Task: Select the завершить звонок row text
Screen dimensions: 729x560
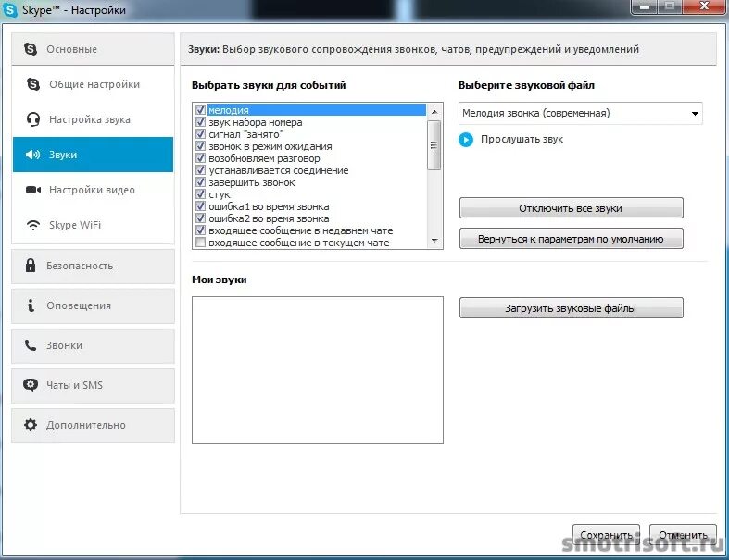Action: 252,182
